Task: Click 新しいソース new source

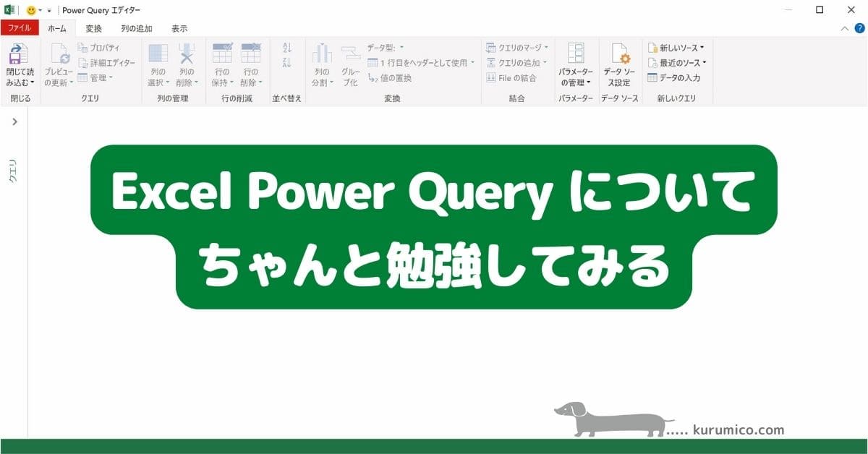Action: pyautogui.click(x=676, y=48)
